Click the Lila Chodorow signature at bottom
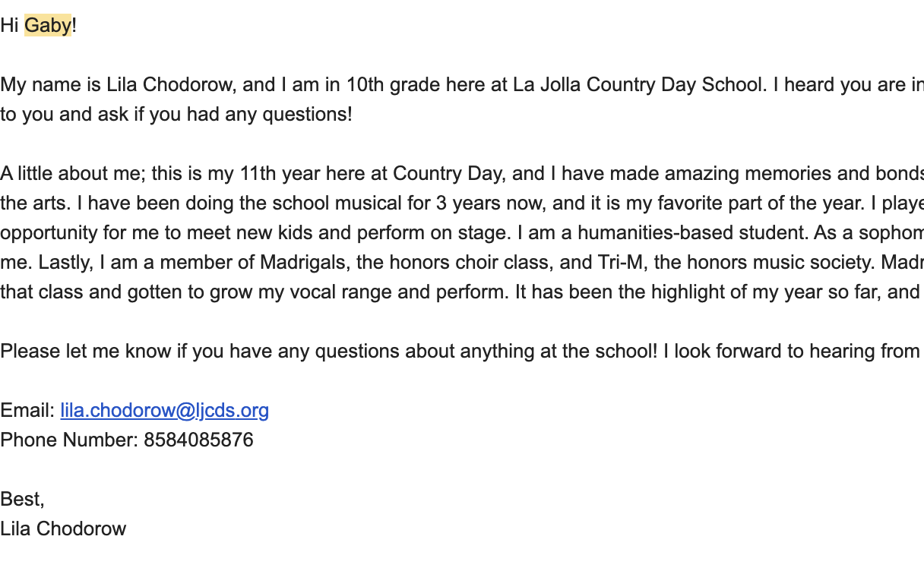 [x=63, y=529]
